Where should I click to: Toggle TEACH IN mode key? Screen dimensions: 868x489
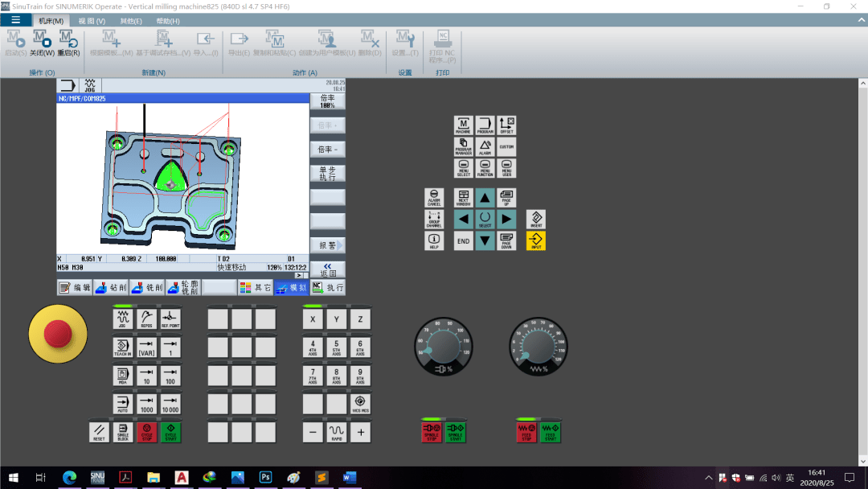pyautogui.click(x=123, y=347)
